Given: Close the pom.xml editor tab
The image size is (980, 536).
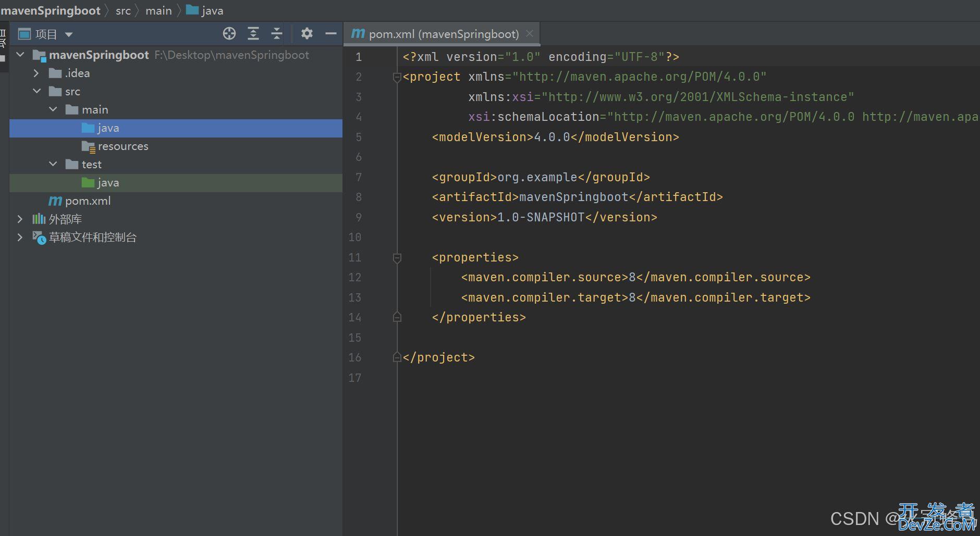Looking at the screenshot, I should click(530, 33).
